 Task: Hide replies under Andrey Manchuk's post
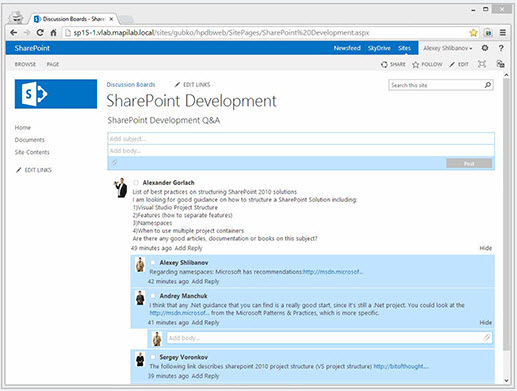pos(486,322)
